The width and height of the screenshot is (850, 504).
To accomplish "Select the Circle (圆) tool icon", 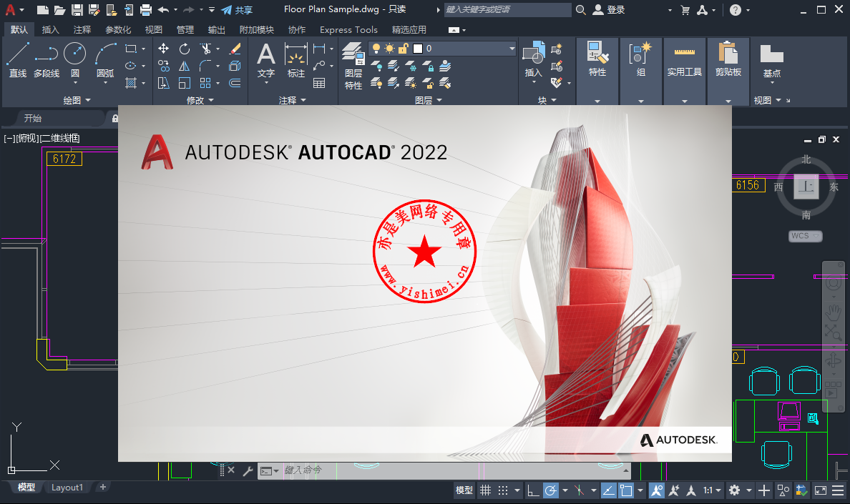I will [x=75, y=54].
